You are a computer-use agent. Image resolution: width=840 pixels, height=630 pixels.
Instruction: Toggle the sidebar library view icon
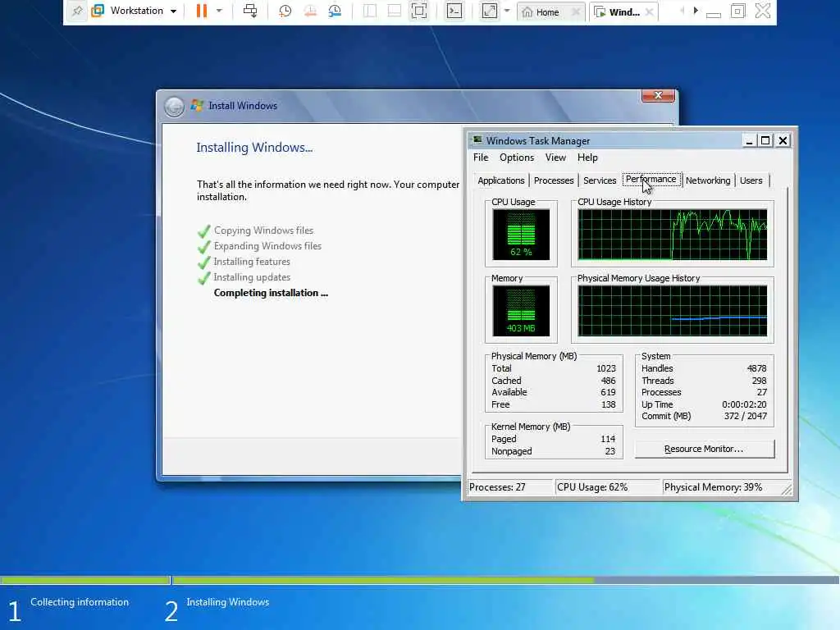(x=370, y=11)
